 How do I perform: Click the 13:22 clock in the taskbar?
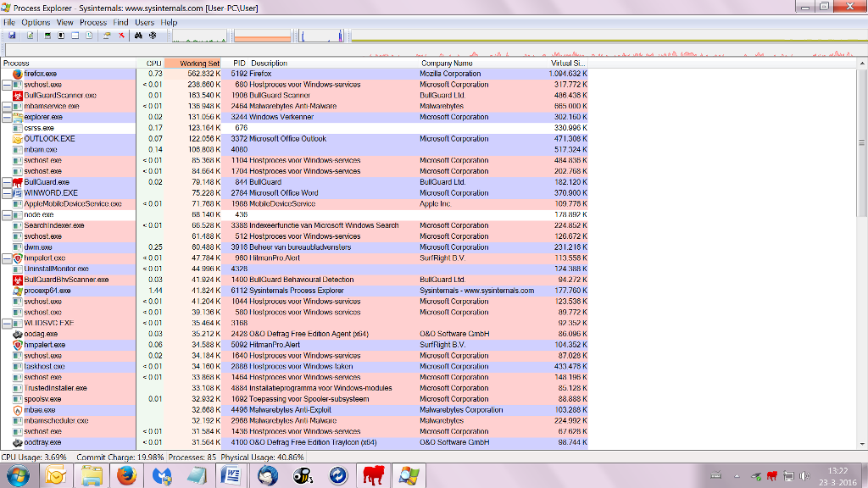837,471
